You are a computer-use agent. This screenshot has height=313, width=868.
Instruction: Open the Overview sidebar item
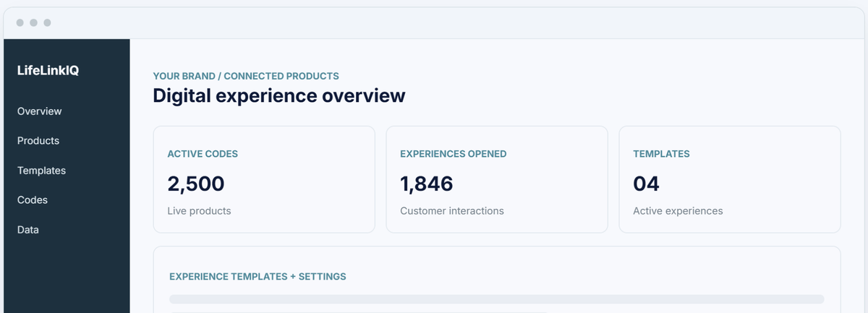point(40,111)
